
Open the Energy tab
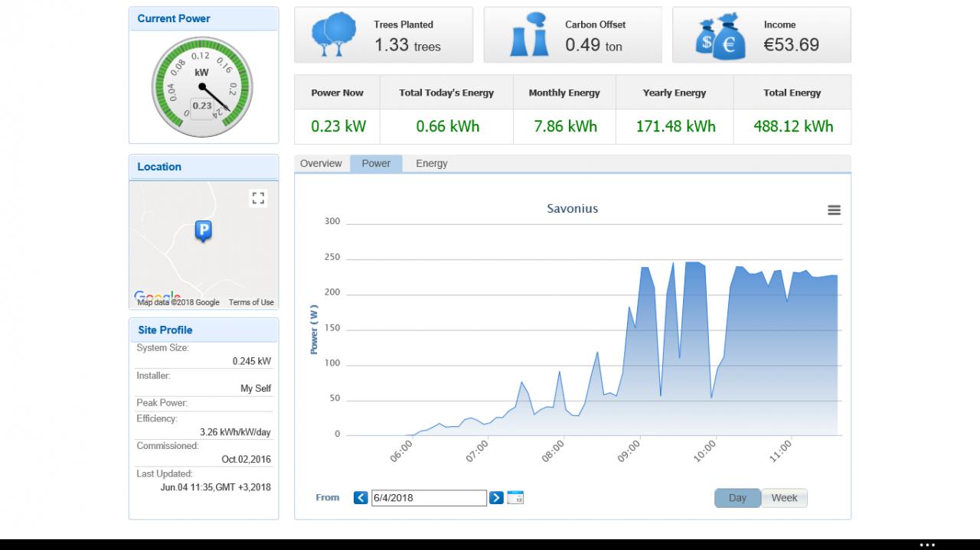pyautogui.click(x=432, y=164)
